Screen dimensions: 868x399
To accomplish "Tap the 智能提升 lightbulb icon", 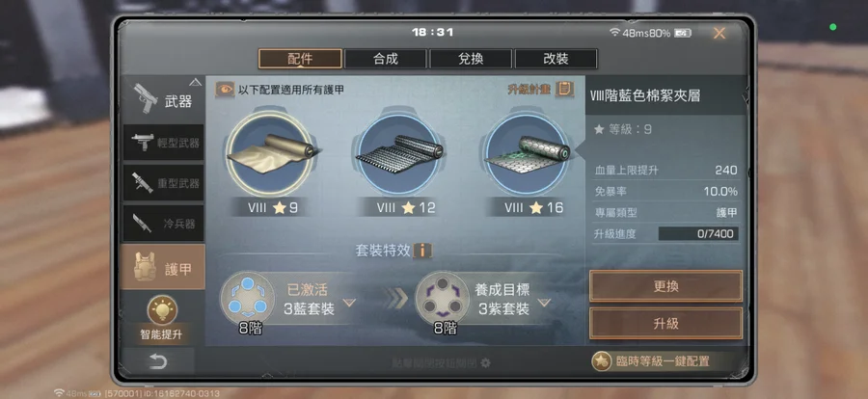I will click(162, 310).
